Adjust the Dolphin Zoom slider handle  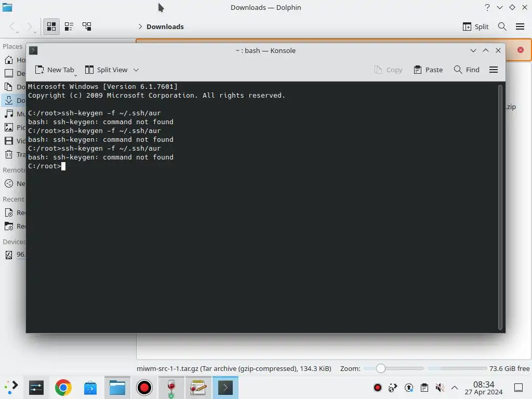point(381,368)
